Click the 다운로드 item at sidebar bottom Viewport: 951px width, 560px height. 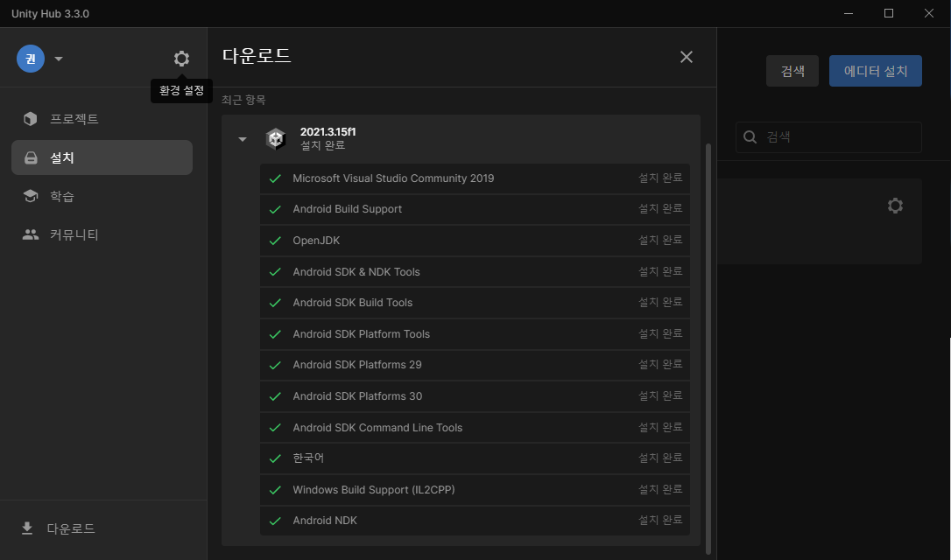tap(59, 528)
